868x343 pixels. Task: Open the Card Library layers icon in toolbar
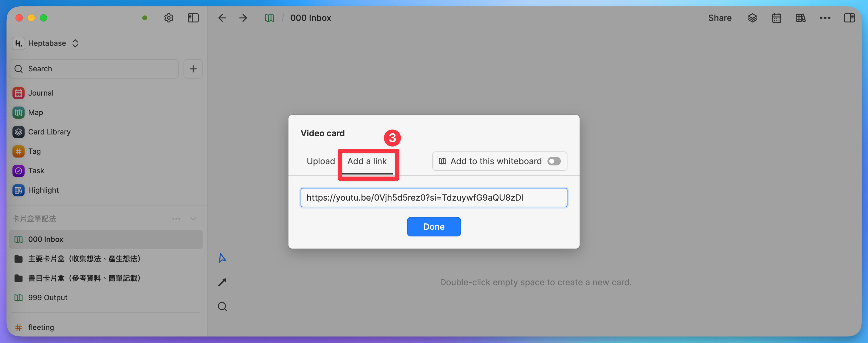[752, 18]
